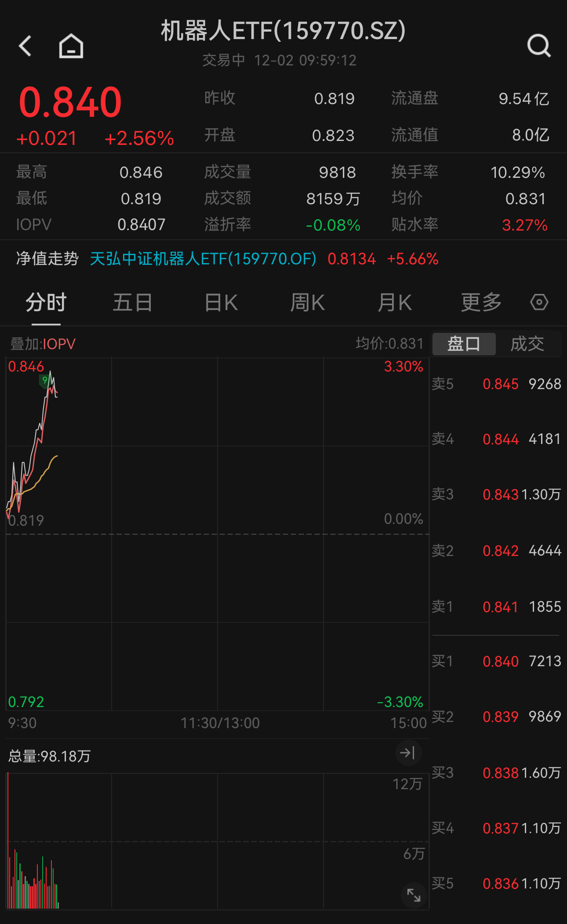Select the 卖1 ask row at 0.841
The image size is (567, 924).
497,606
